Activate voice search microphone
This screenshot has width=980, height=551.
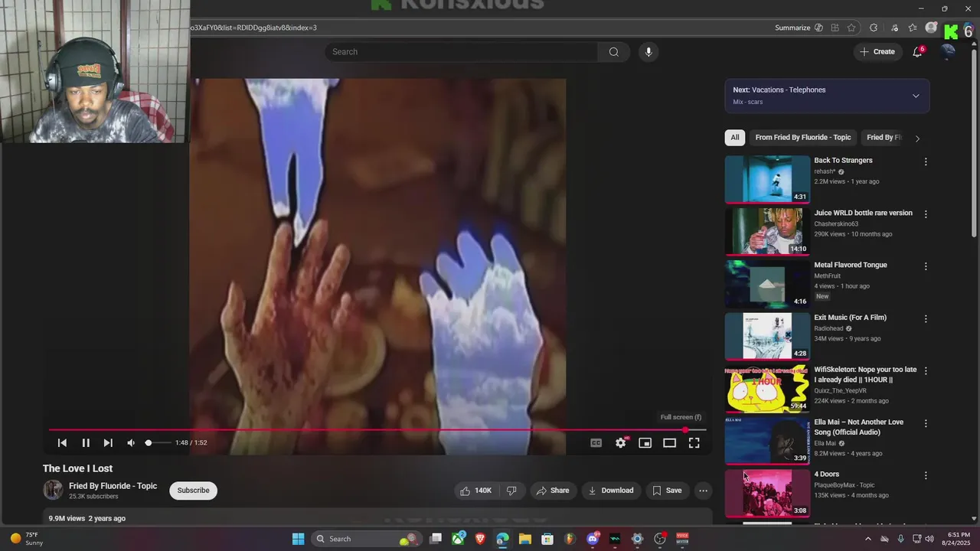(648, 52)
